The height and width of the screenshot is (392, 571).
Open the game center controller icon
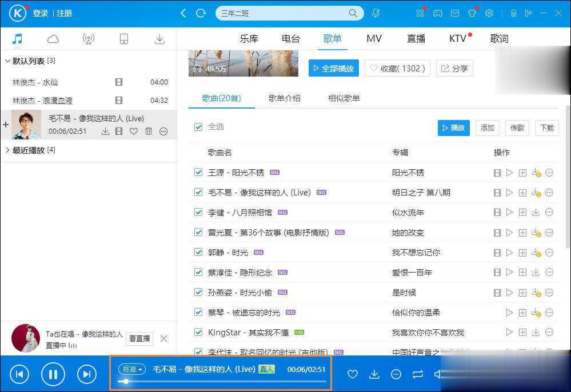coord(438,13)
